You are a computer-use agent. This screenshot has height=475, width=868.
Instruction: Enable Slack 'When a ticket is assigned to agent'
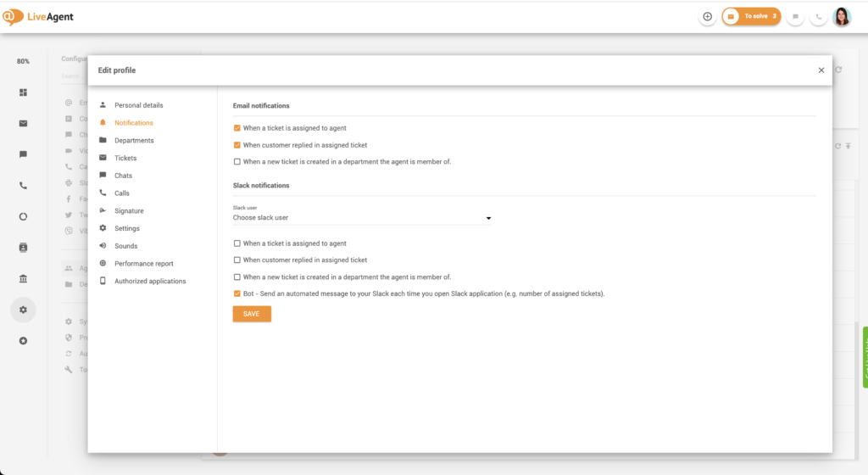tap(237, 243)
